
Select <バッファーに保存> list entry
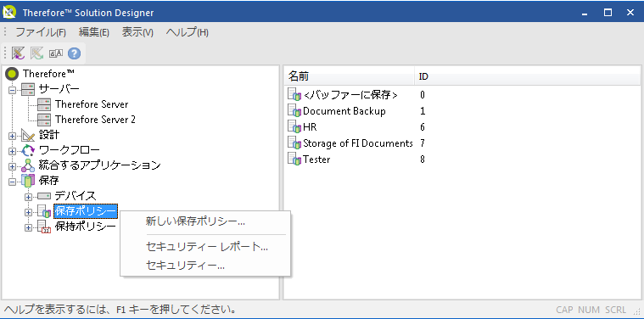click(350, 95)
